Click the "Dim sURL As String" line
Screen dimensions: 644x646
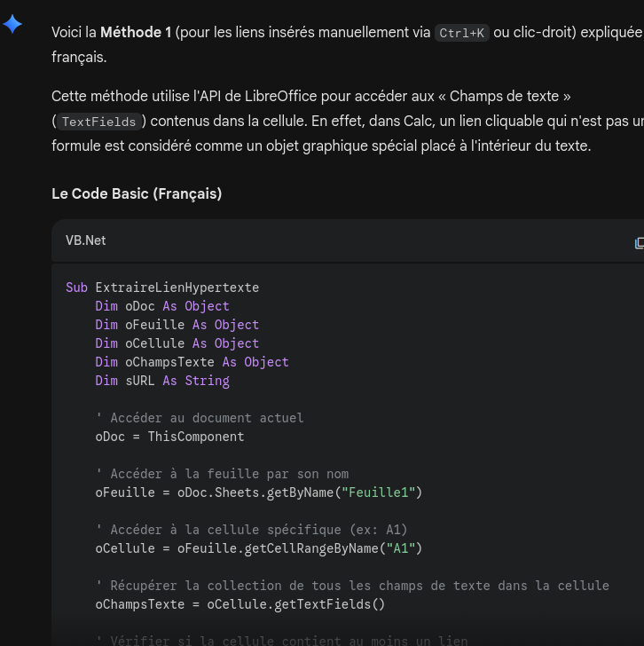pos(162,381)
